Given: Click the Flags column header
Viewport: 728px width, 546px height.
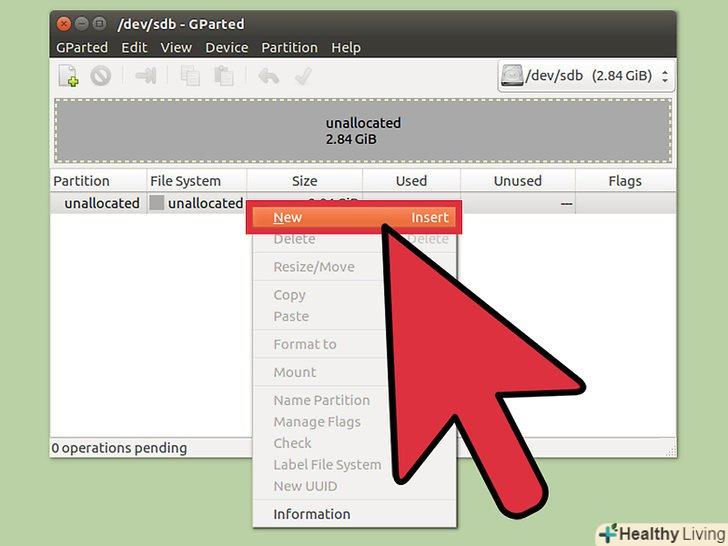Looking at the screenshot, I should coord(625,181).
